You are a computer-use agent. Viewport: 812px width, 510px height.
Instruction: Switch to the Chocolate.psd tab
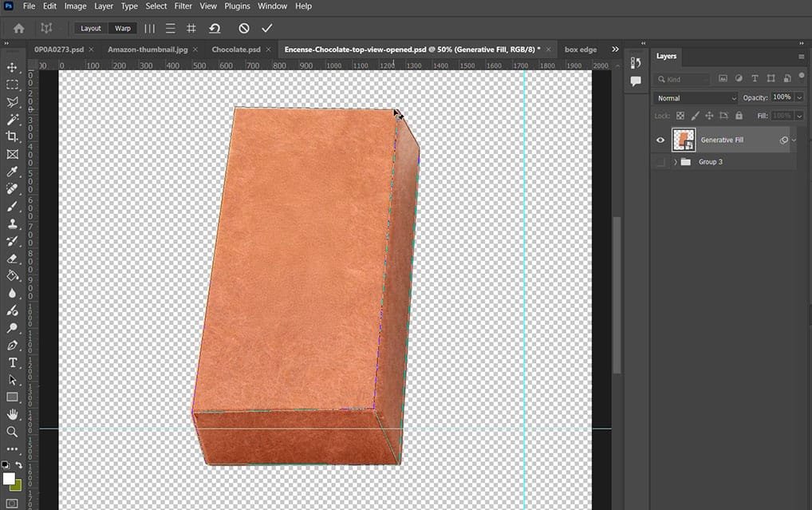point(236,49)
